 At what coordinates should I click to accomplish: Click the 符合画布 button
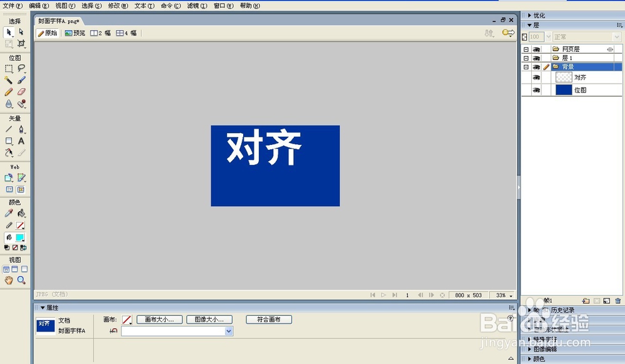pos(269,320)
